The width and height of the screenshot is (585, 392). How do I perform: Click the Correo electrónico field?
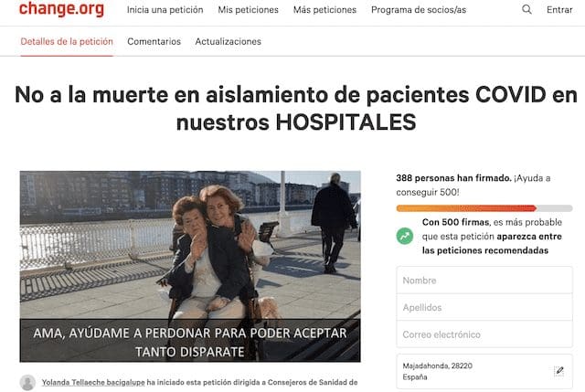point(484,334)
